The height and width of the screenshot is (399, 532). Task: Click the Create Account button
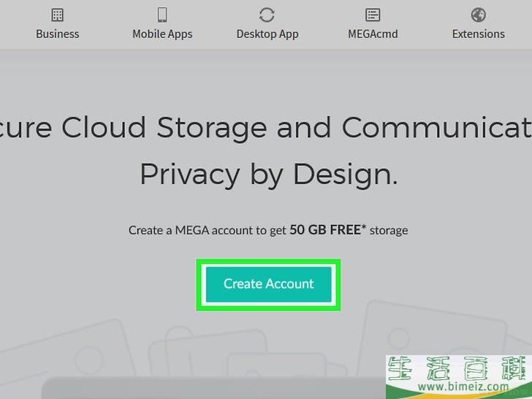pyautogui.click(x=268, y=284)
